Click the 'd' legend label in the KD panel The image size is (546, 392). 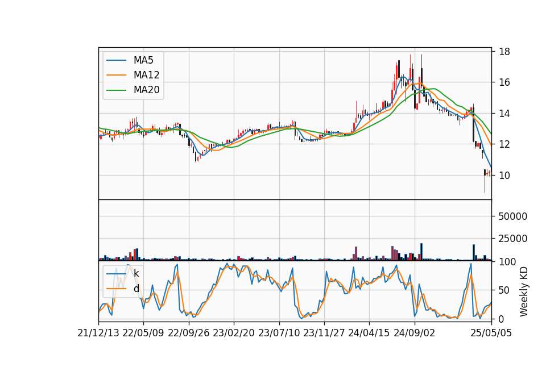tap(136, 289)
